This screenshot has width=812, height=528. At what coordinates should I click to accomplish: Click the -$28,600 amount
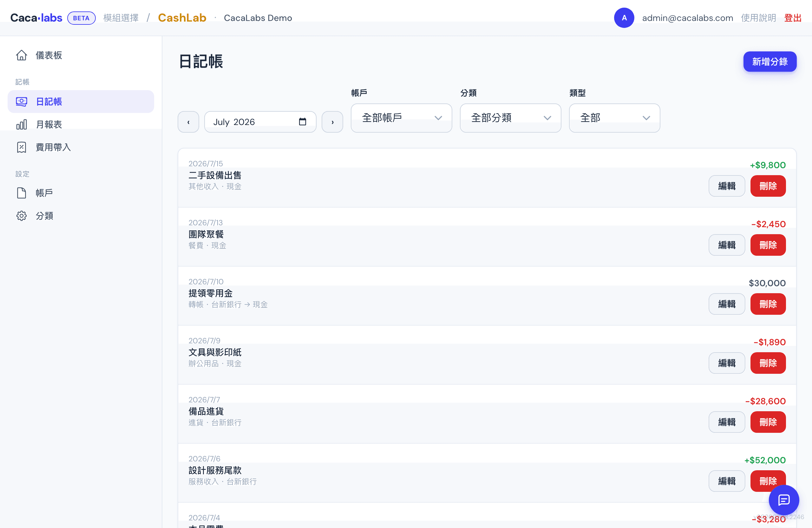click(765, 401)
